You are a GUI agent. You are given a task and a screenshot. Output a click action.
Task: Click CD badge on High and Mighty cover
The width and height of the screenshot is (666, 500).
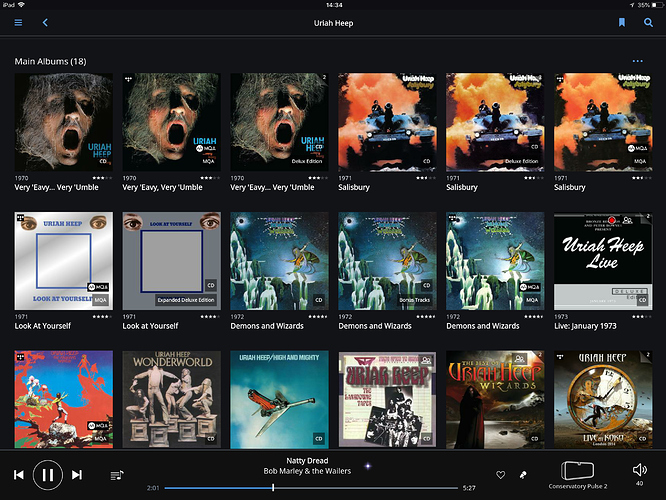[x=319, y=438]
